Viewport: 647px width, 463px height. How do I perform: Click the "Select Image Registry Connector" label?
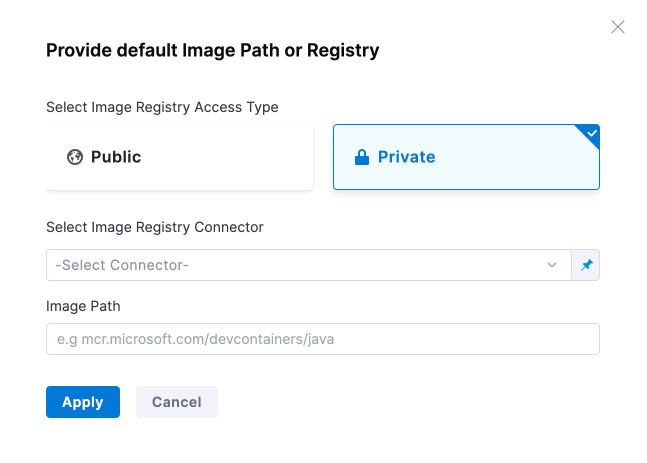155,227
